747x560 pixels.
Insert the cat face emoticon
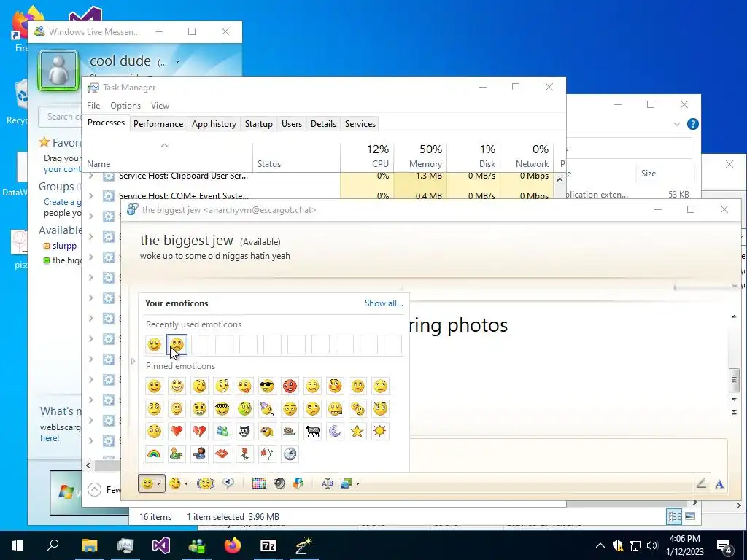244,431
